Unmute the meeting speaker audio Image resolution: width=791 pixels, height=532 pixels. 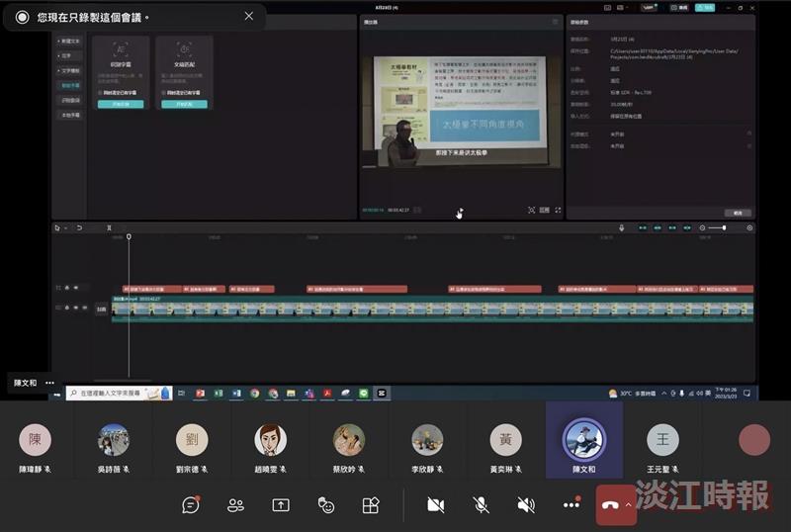click(526, 504)
